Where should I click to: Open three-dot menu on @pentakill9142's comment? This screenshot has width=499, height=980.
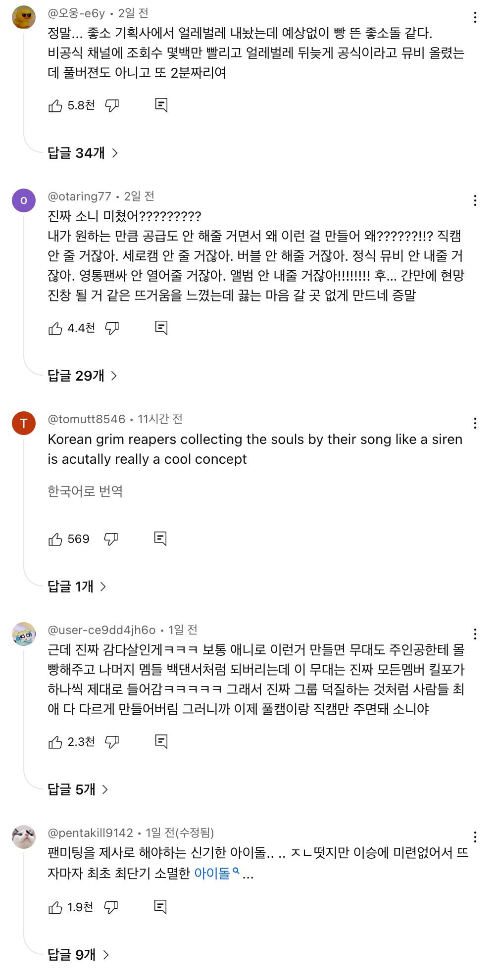[x=475, y=837]
